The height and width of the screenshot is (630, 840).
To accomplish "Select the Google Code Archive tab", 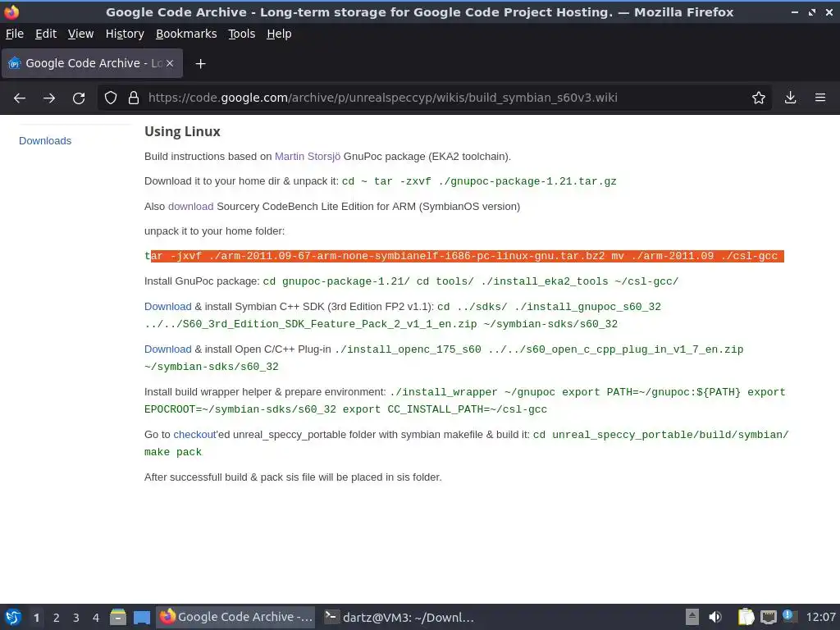I will pos(92,63).
